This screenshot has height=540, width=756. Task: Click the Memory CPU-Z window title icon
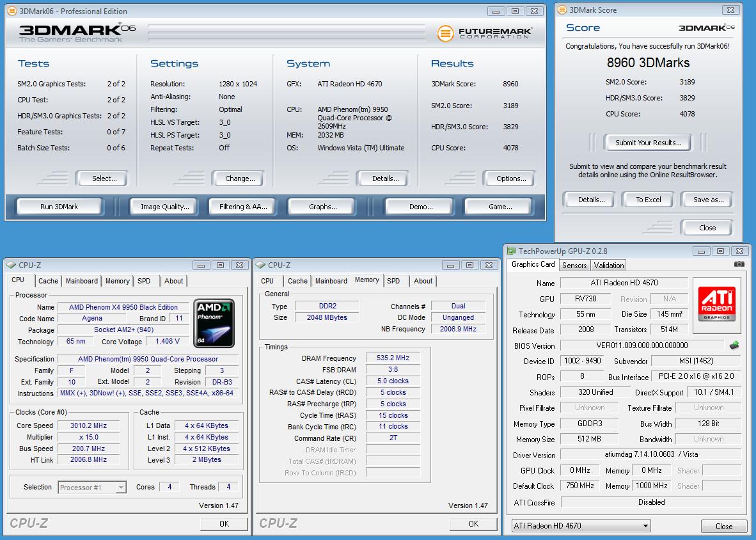(260, 265)
